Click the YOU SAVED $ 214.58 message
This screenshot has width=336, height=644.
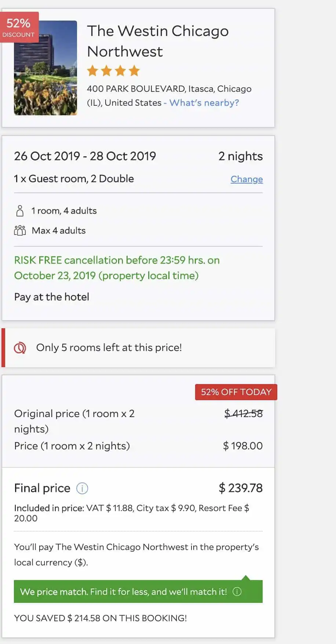point(101,618)
